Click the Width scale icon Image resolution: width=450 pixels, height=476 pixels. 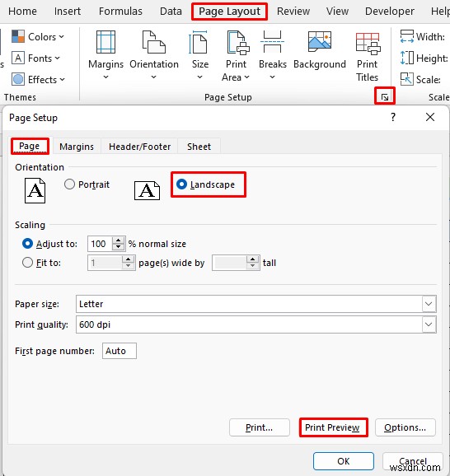tap(406, 36)
